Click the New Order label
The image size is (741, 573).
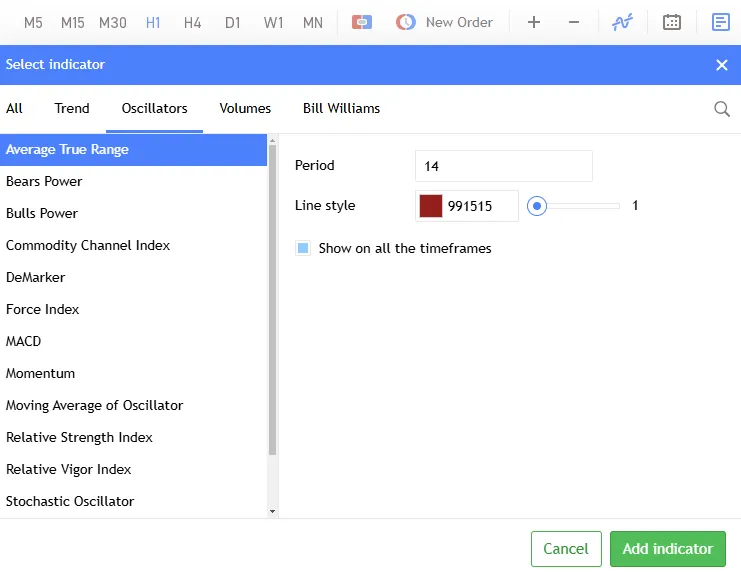pyautogui.click(x=459, y=22)
